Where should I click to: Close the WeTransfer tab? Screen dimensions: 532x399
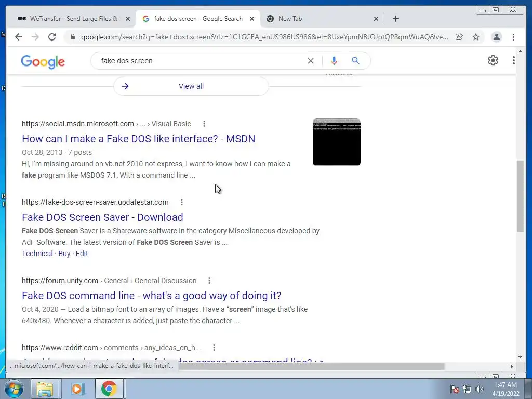[128, 19]
